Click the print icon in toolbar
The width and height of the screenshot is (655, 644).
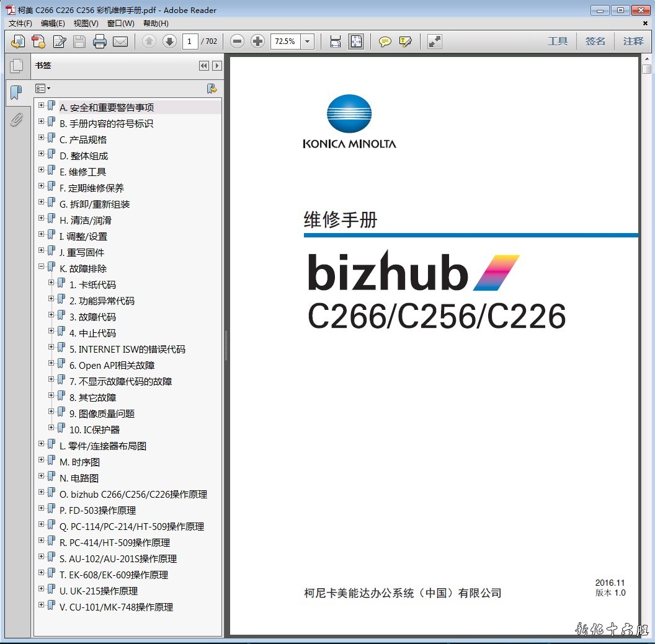(x=100, y=42)
